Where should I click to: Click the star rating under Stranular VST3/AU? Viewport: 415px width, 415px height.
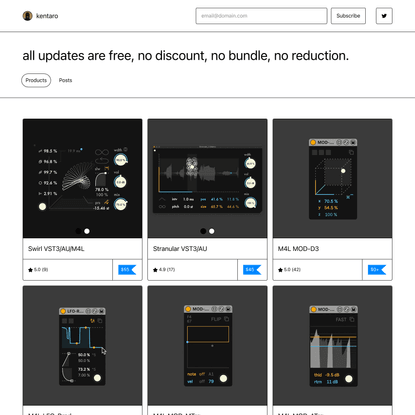[164, 270]
